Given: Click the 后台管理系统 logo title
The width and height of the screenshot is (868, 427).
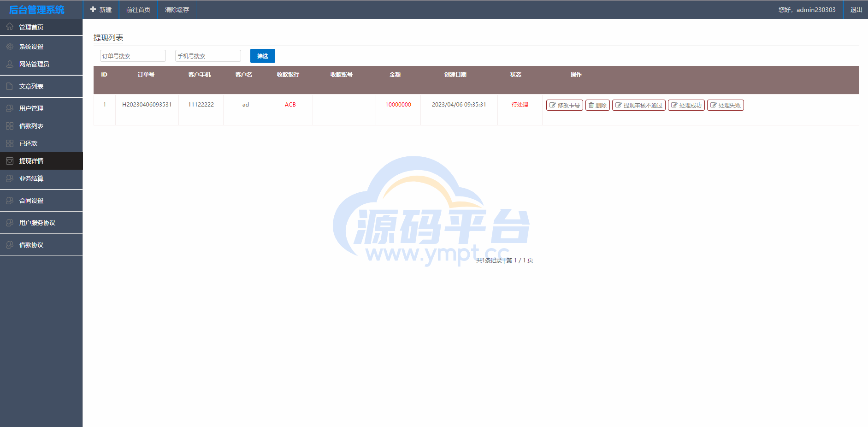Looking at the screenshot, I should coord(37,10).
